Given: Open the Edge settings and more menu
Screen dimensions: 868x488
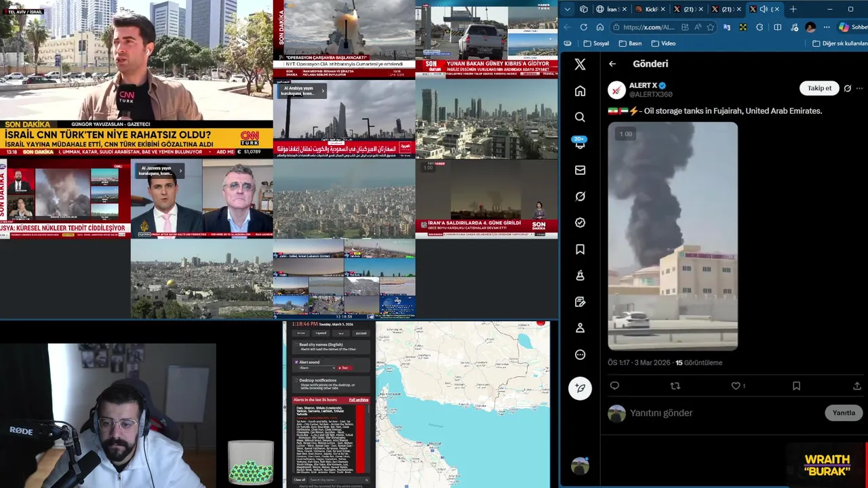Looking at the screenshot, I should click(x=827, y=27).
